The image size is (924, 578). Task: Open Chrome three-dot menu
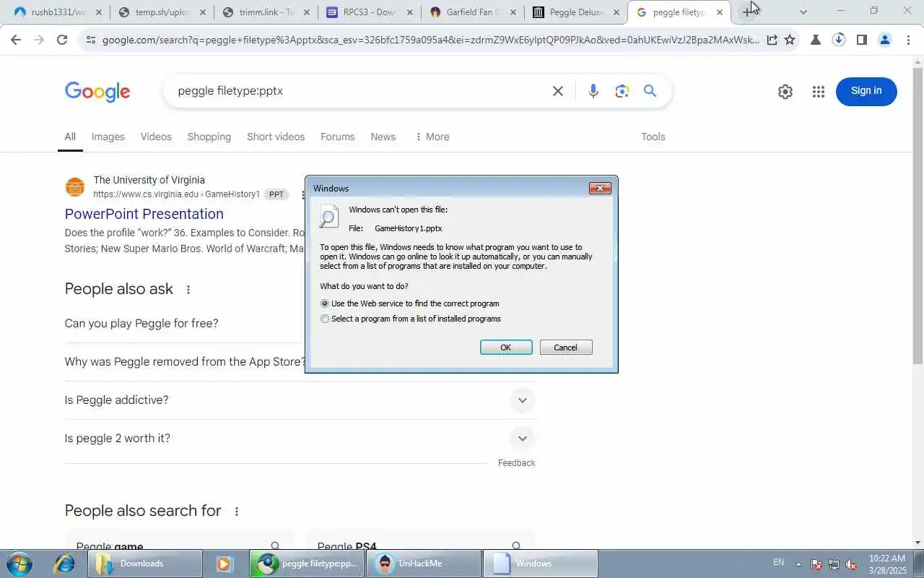(x=908, y=40)
